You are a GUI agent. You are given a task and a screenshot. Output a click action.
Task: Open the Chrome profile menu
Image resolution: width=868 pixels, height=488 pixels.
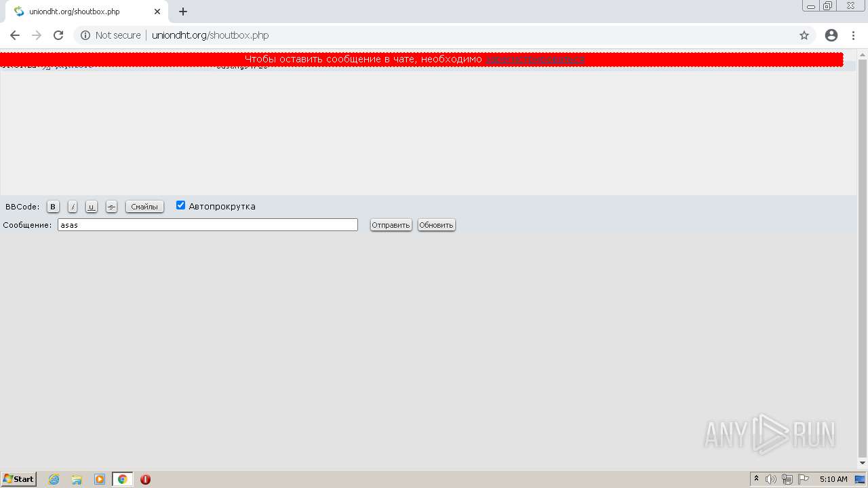pyautogui.click(x=831, y=35)
